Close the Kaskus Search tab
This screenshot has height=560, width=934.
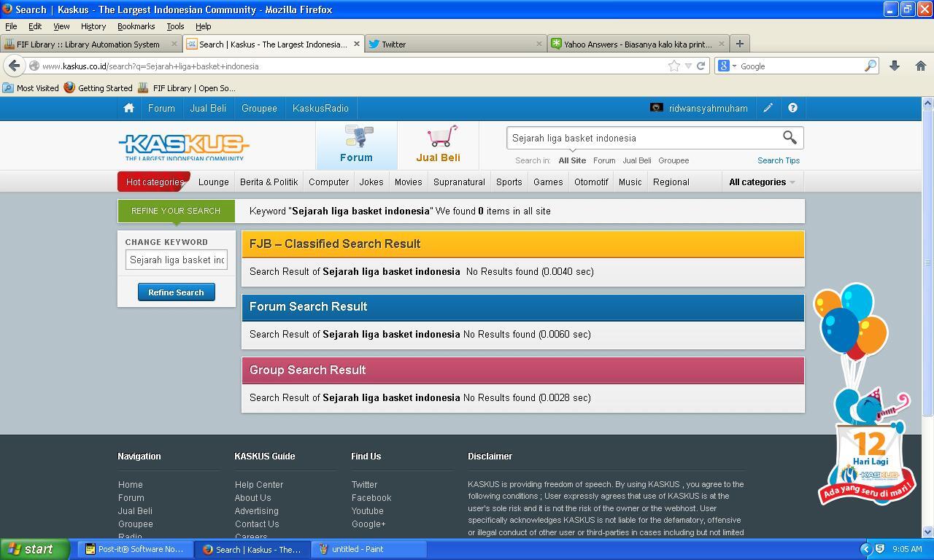click(356, 44)
